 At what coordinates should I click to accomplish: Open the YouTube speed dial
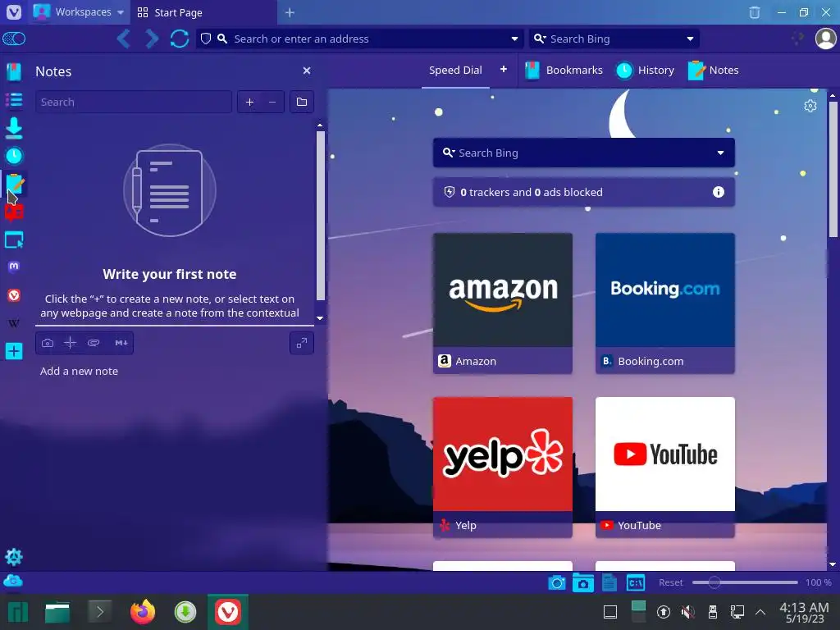click(664, 467)
